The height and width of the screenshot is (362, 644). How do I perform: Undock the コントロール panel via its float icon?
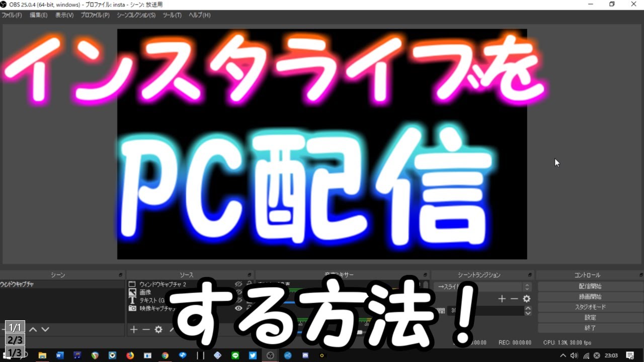(640, 275)
